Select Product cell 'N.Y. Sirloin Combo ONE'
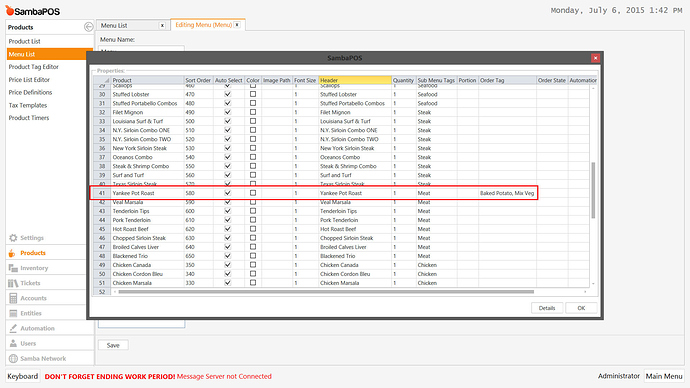Viewport: 690px width, 388px height. coord(147,130)
